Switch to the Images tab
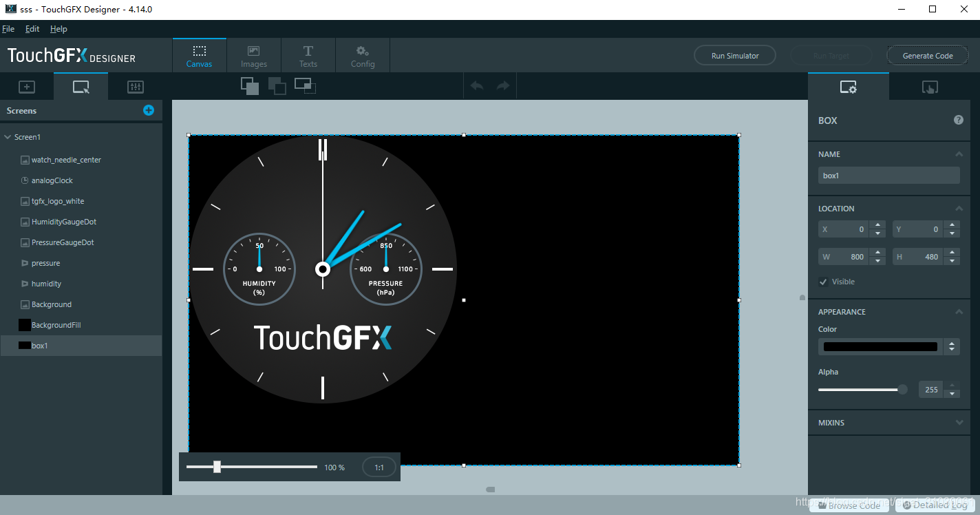 (254, 56)
